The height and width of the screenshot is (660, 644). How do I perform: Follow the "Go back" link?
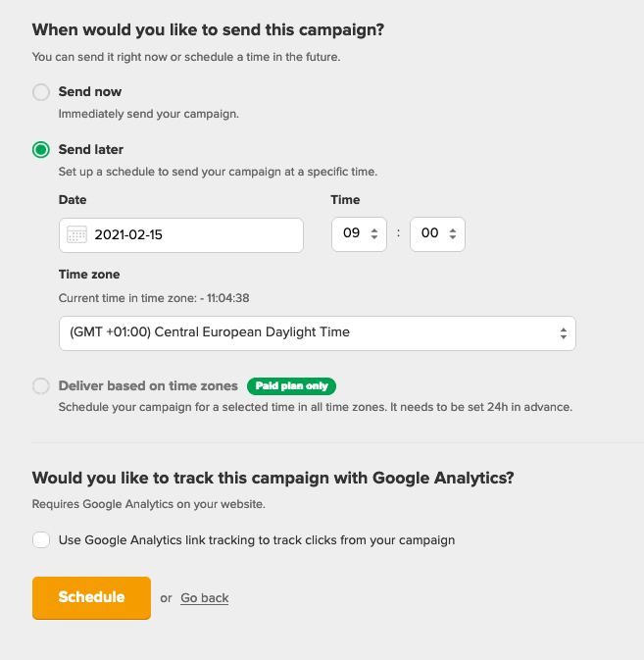click(x=204, y=598)
